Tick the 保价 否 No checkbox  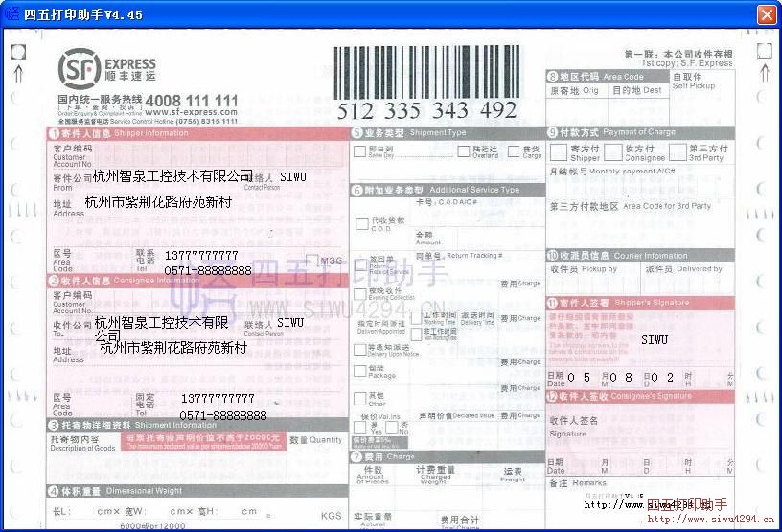pyautogui.click(x=392, y=428)
